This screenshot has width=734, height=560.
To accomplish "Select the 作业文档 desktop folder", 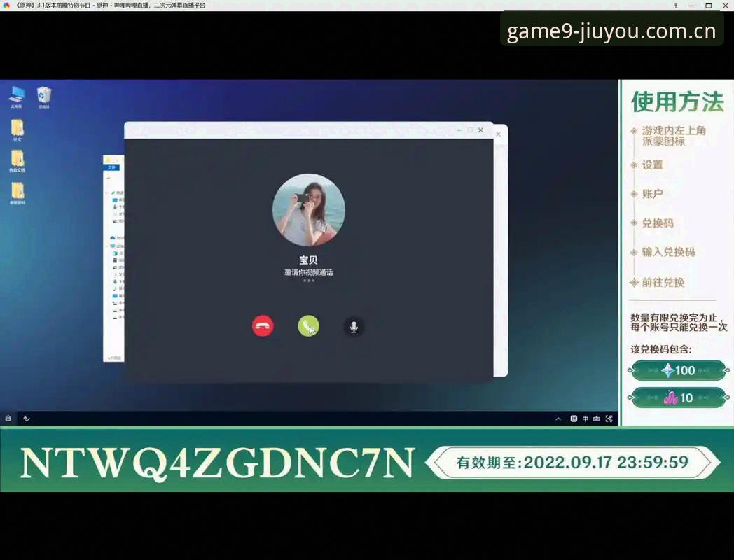I will coord(18,162).
